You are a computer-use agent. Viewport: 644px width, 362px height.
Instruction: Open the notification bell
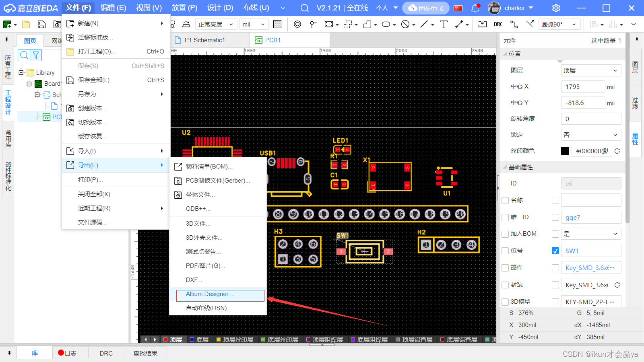tap(475, 8)
